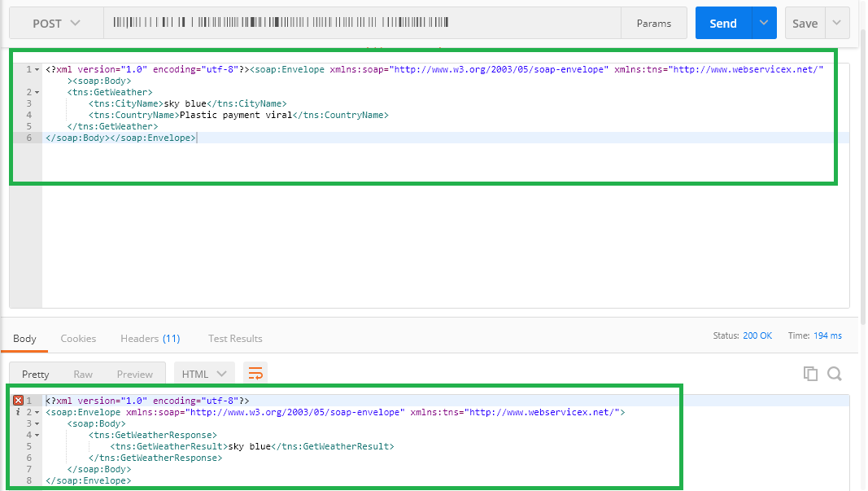Send the request
The width and height of the screenshot is (868, 491).
coord(723,24)
